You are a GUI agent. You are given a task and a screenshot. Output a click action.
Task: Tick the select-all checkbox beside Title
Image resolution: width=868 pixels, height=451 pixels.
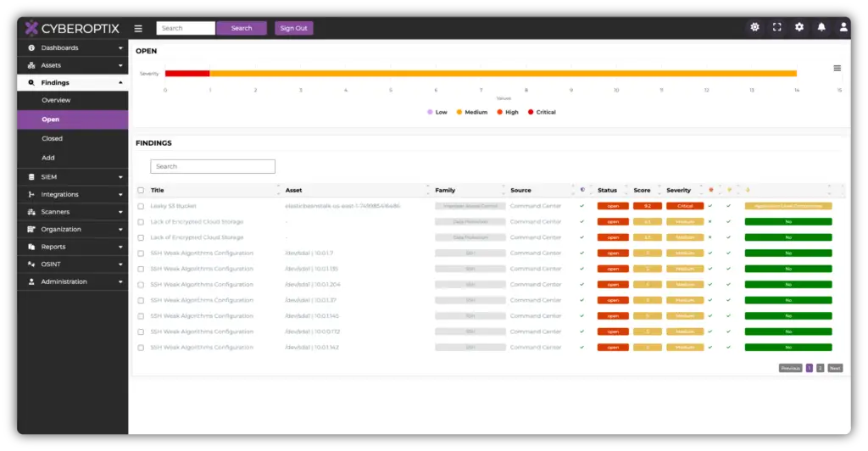(141, 191)
